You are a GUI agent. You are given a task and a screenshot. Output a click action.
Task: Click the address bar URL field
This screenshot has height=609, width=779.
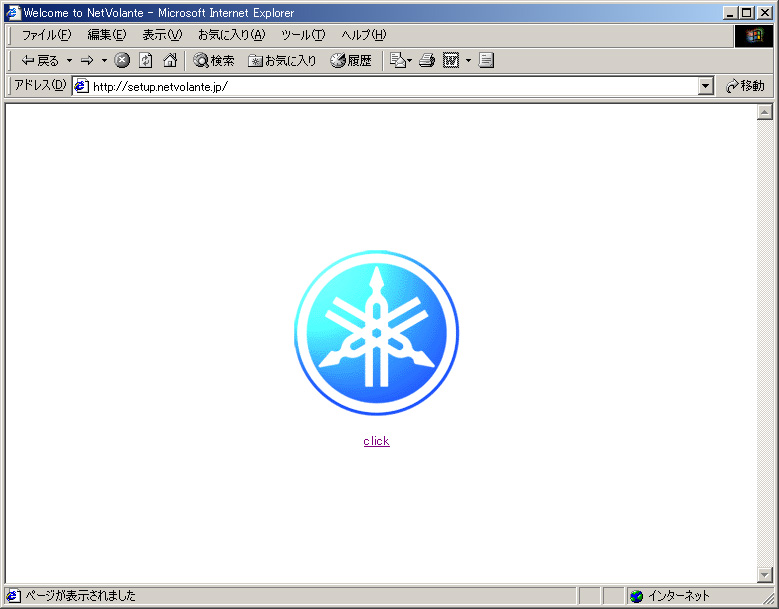pos(390,87)
